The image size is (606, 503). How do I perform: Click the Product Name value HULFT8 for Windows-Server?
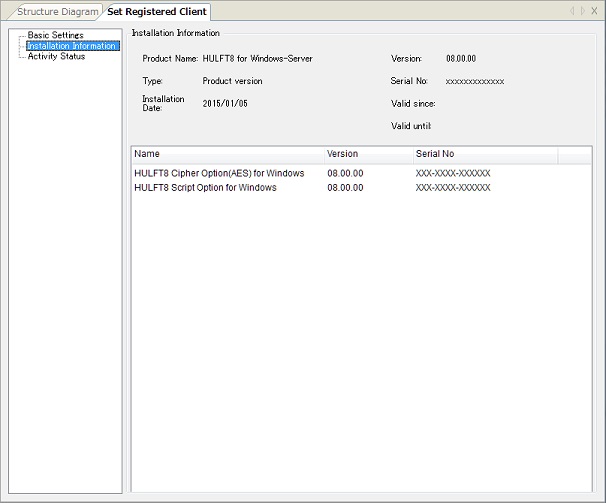pyautogui.click(x=257, y=59)
